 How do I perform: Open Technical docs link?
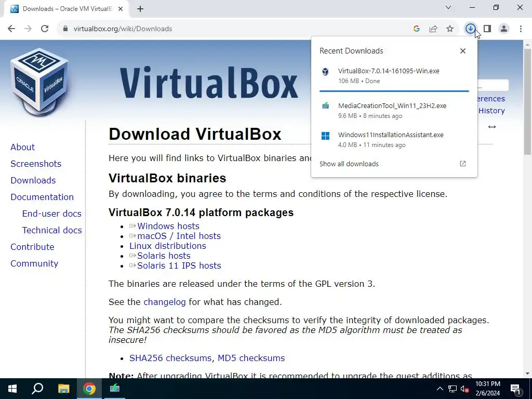point(52,230)
